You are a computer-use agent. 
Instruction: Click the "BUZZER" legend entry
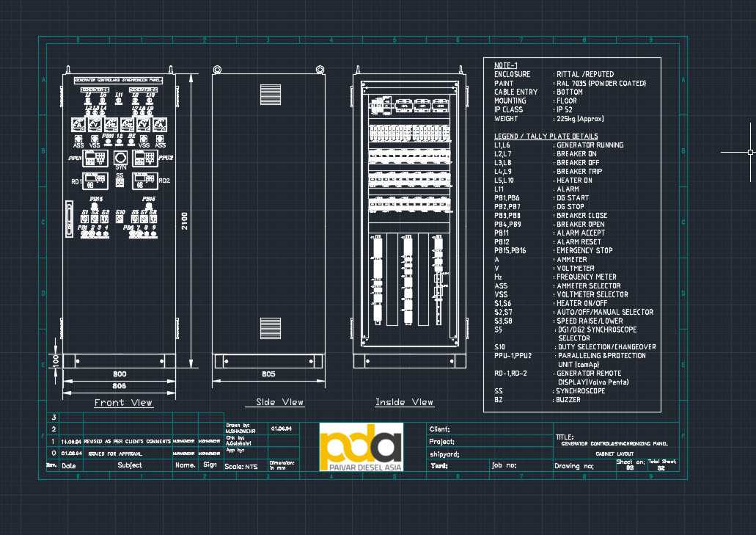tap(568, 399)
